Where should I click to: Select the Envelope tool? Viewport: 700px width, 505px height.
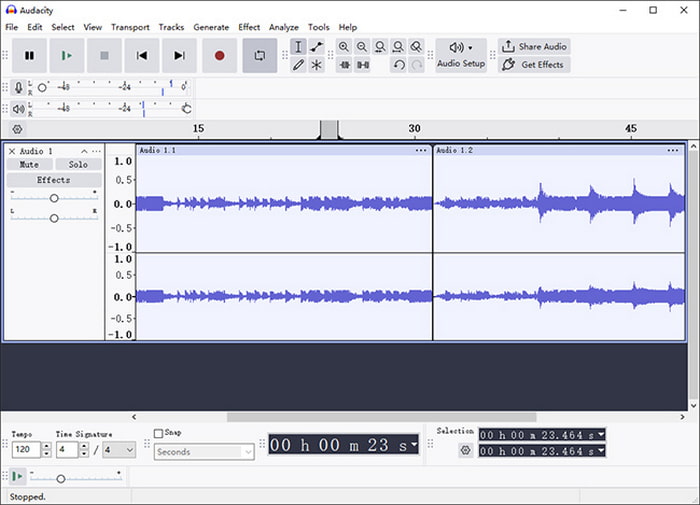click(x=317, y=47)
